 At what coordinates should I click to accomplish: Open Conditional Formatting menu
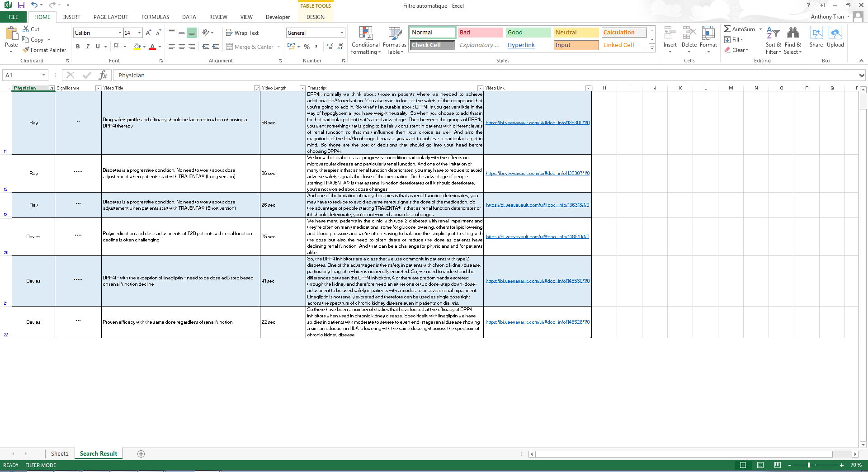[366, 40]
